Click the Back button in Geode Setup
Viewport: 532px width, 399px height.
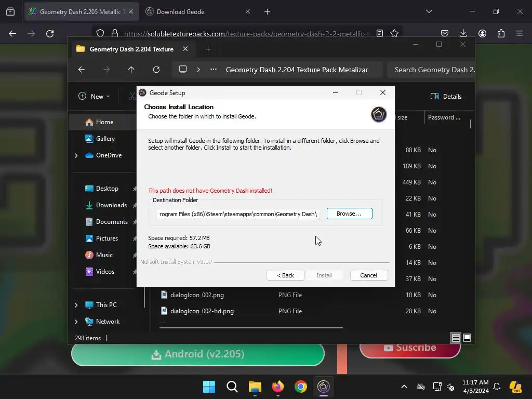coord(285,275)
